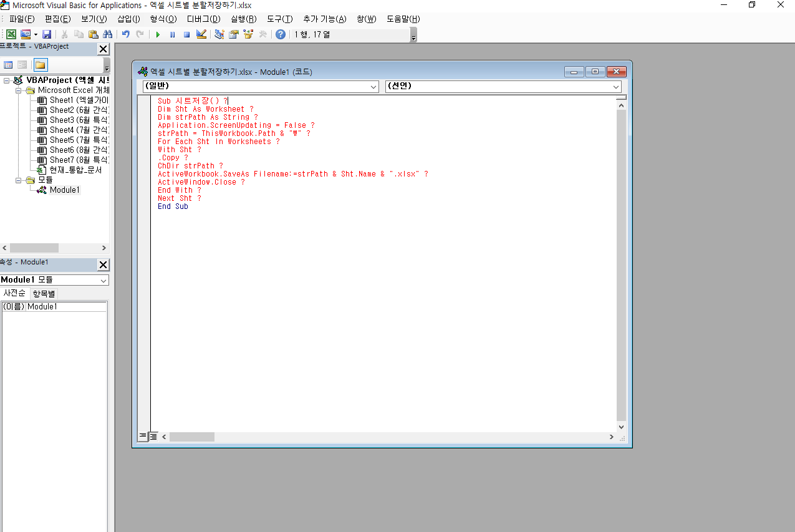Open the 형식(O) menu
Viewport: 795px width, 532px height.
[x=163, y=19]
